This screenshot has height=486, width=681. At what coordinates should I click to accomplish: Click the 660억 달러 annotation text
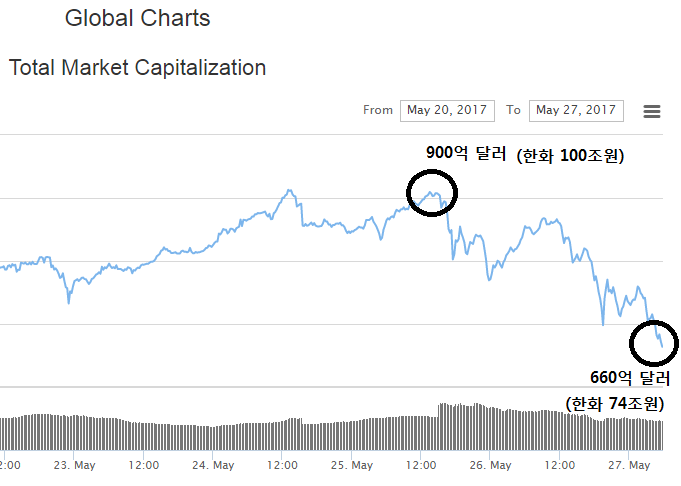point(630,378)
